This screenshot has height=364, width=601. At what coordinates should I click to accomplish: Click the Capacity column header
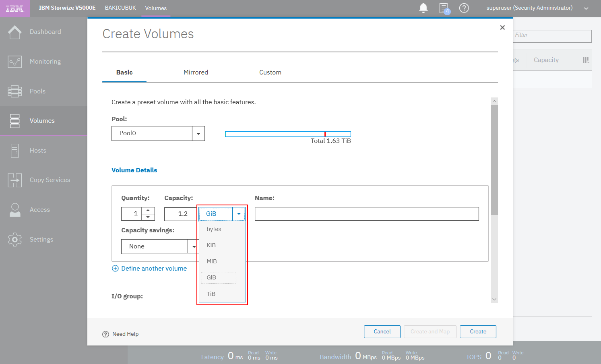tap(546, 60)
